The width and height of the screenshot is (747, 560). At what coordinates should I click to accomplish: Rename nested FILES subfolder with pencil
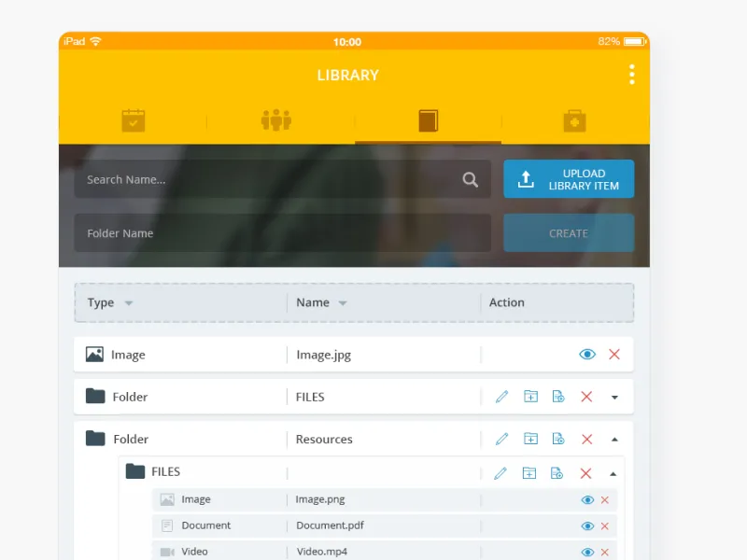coord(500,473)
